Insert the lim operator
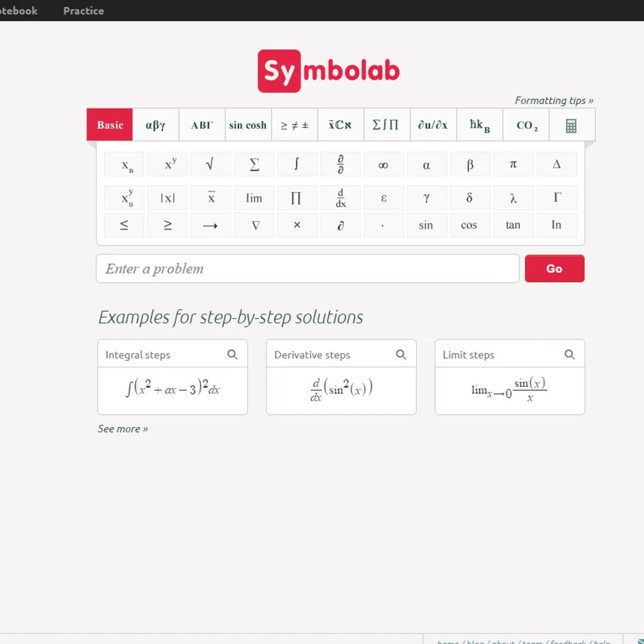644x644 pixels. (254, 197)
